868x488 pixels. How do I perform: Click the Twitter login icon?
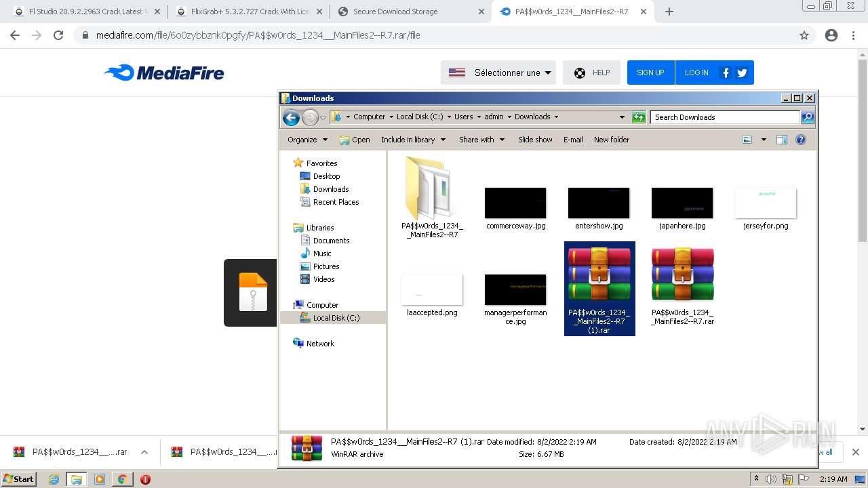point(742,73)
